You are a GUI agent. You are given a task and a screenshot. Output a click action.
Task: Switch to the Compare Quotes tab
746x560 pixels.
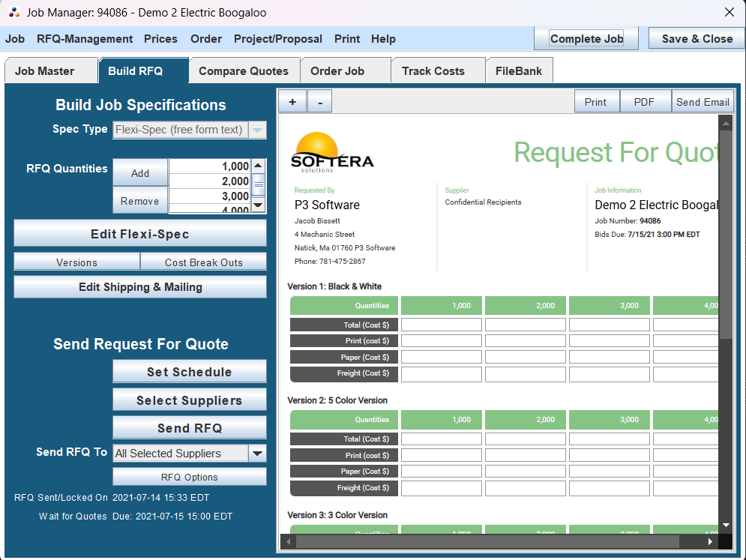click(x=244, y=70)
